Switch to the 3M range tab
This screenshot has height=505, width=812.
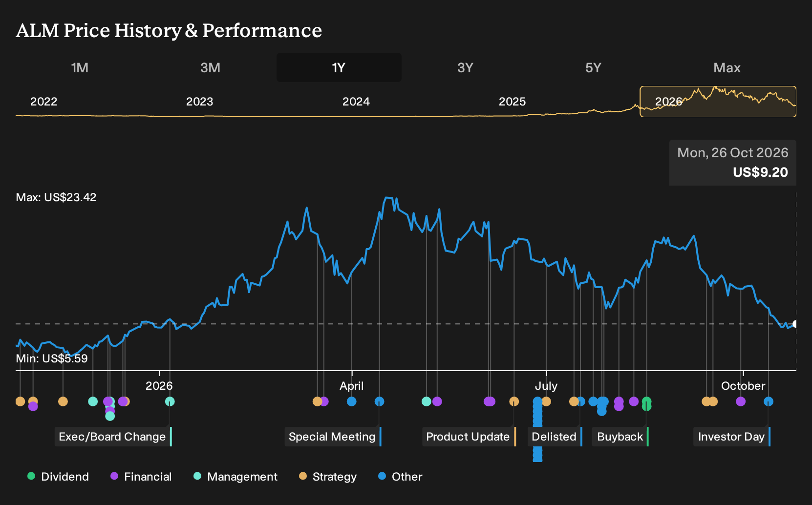[x=210, y=67]
